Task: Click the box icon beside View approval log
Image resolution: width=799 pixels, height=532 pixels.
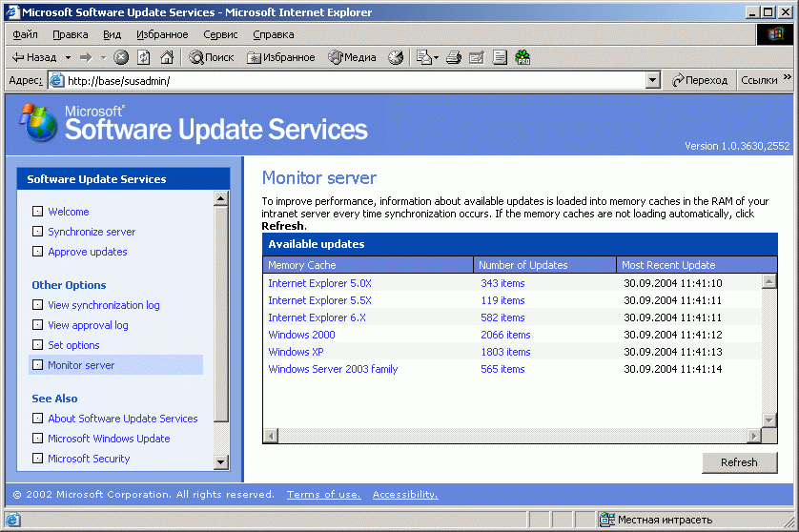Action: pos(37,324)
